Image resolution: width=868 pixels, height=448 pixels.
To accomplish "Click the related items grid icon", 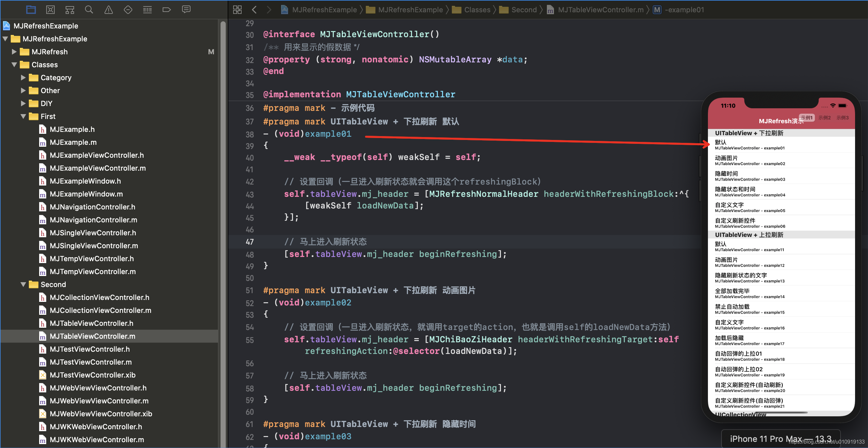I will tap(237, 9).
